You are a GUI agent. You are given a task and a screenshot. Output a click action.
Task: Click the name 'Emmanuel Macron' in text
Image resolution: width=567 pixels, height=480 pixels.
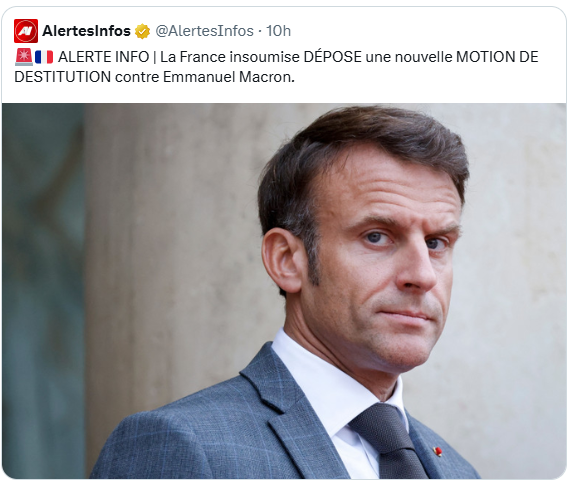(227, 77)
